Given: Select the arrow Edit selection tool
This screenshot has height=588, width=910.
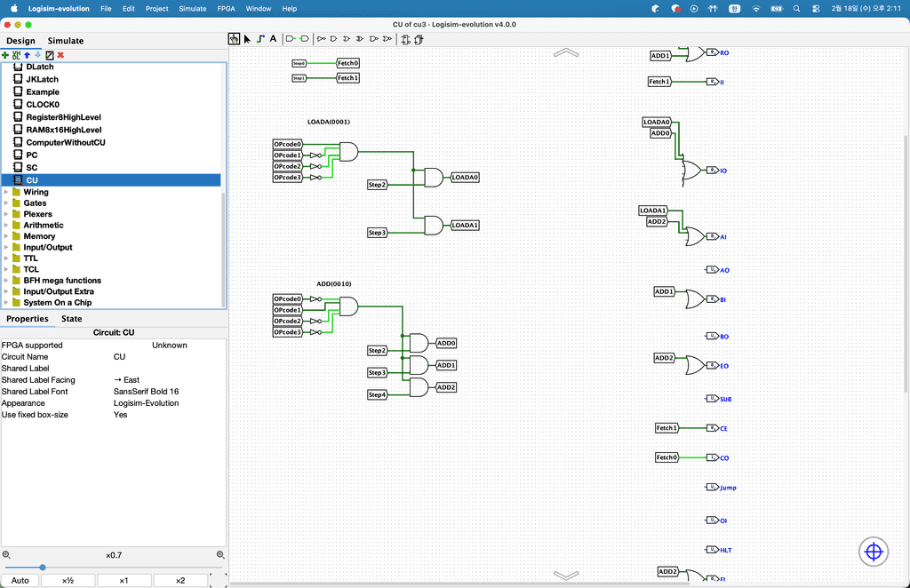Looking at the screenshot, I should 247,39.
